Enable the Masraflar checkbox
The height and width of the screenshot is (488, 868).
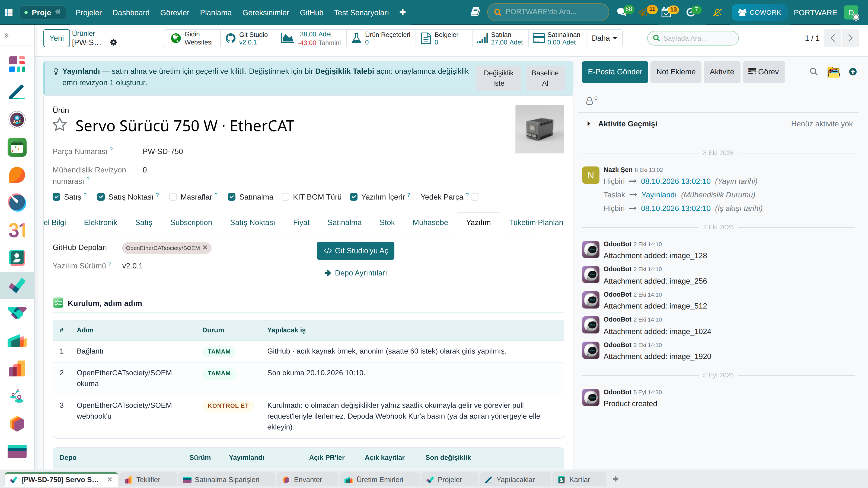173,197
